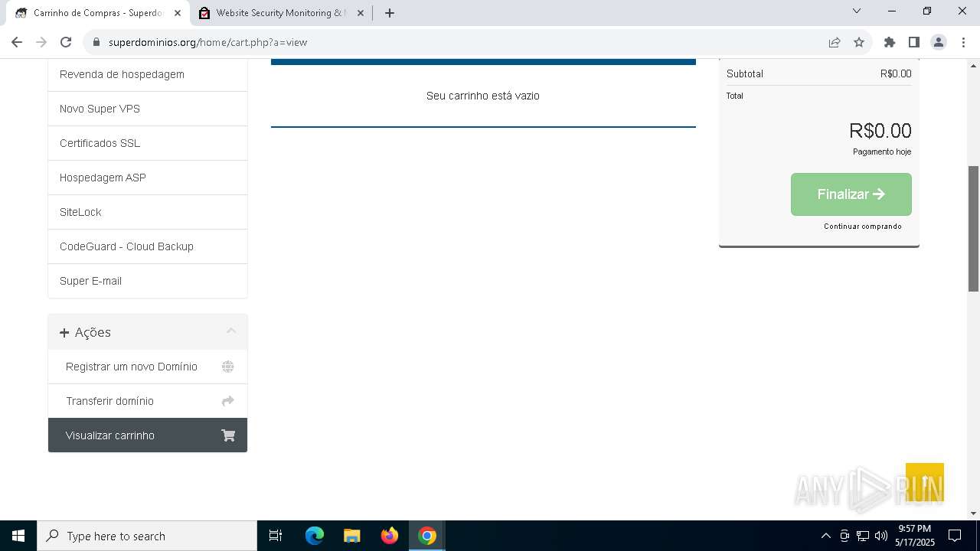Open Super E-mail category
Screen dimensions: 980x551
point(148,281)
